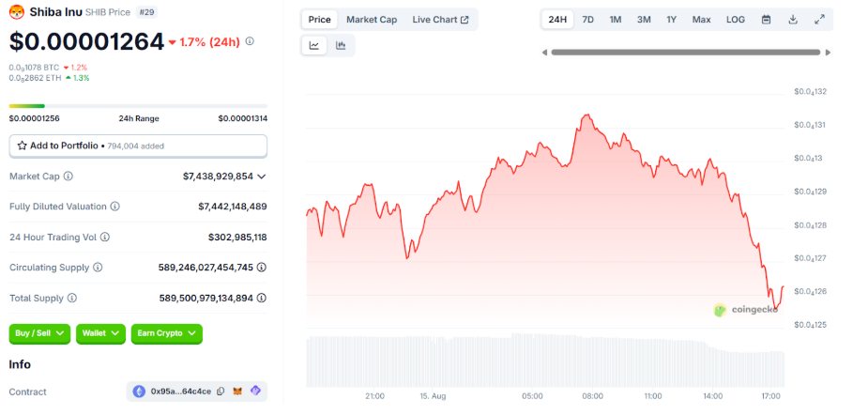868x415 pixels.
Task: Open the Wallet dropdown
Action: [x=100, y=333]
